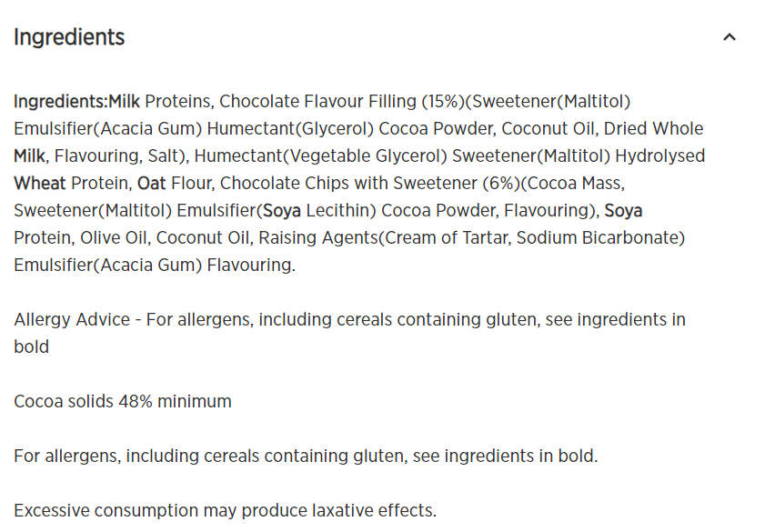Click the 'Chocolate Flavour Filling (15%)' text
This screenshot has height=532, width=765.
pos(342,102)
